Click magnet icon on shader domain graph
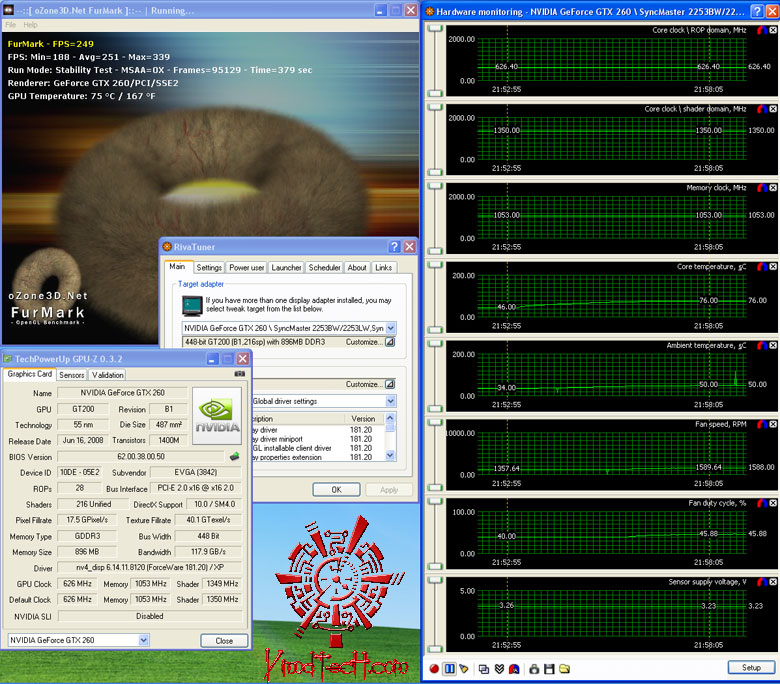The image size is (780, 684). 762,109
